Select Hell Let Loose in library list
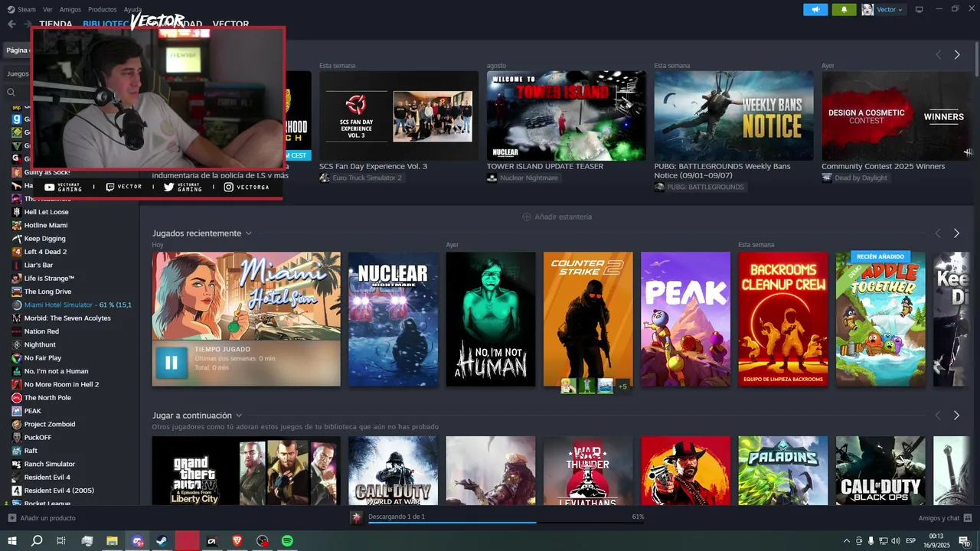The width and height of the screenshot is (980, 551). [46, 212]
